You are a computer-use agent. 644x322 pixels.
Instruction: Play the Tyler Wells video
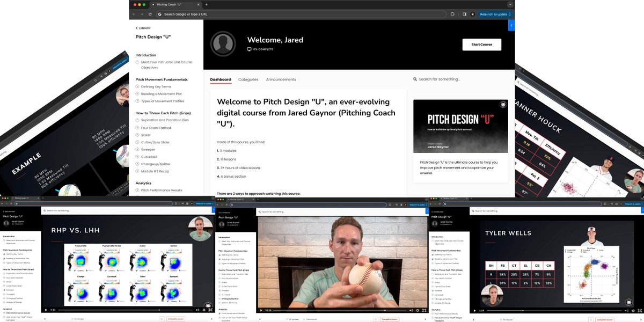pos(475,310)
